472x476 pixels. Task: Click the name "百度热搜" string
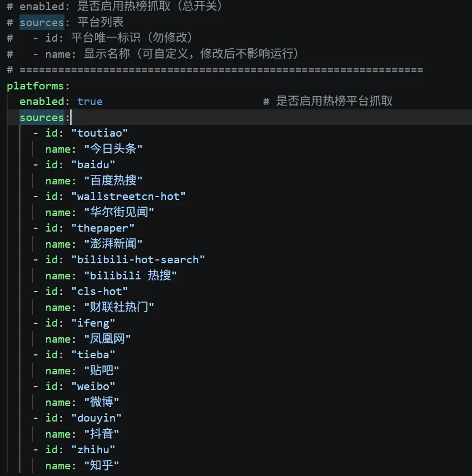[113, 181]
